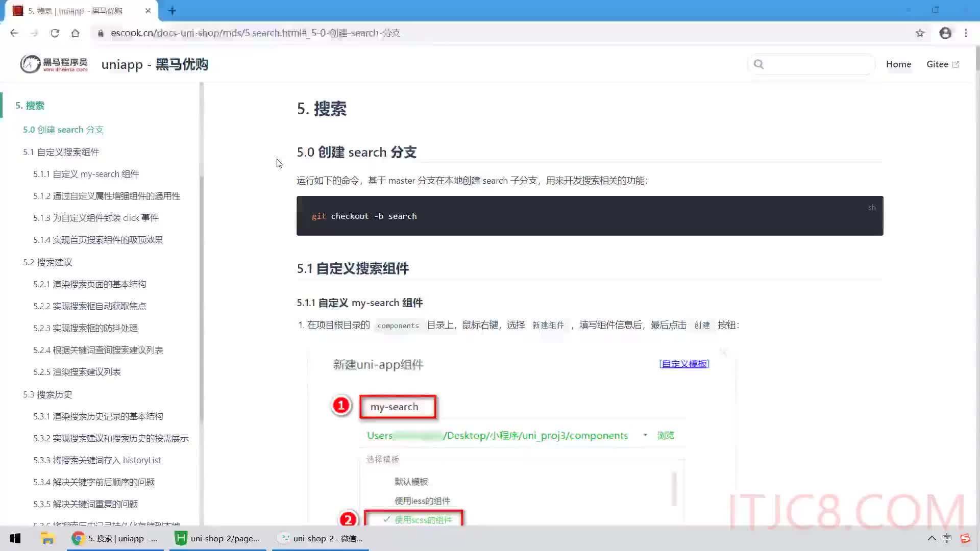The height and width of the screenshot is (551, 980).
Task: Jump to 5.2.2 实现搜索框自动获取焦点
Action: coord(90,306)
